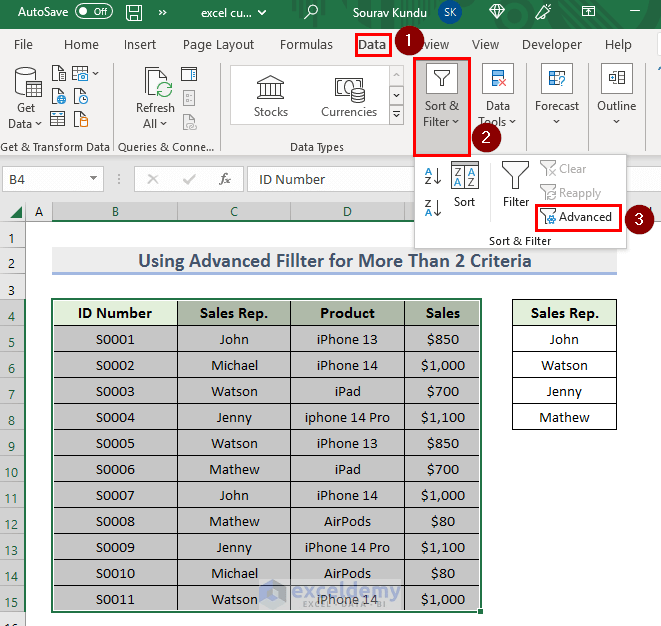The width and height of the screenshot is (661, 626).
Task: Click the Save floppy disk icon
Action: (134, 12)
